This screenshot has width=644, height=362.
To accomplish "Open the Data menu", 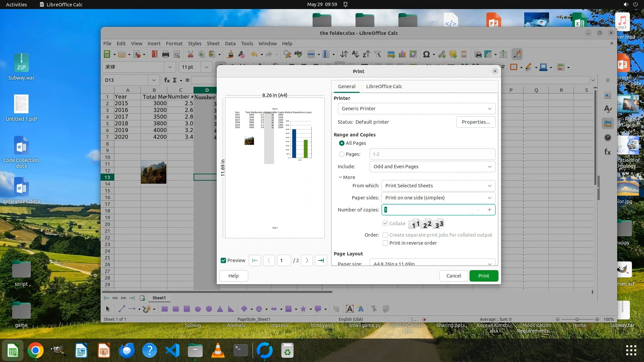I will (x=230, y=44).
